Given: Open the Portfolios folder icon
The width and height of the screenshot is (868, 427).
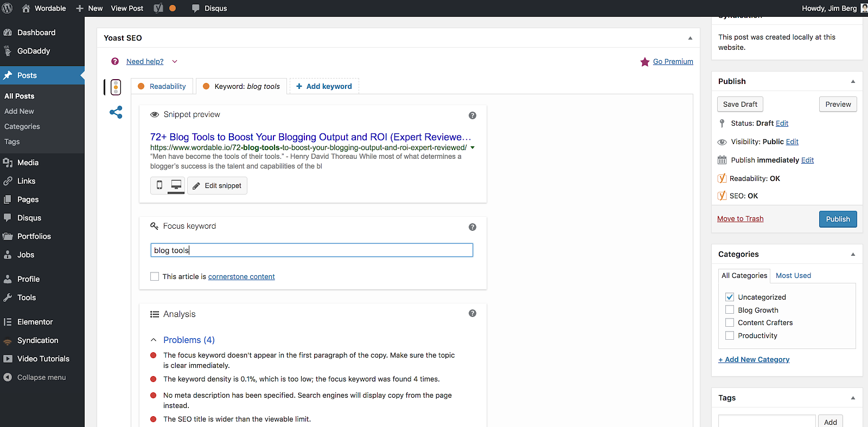Looking at the screenshot, I should click(8, 236).
